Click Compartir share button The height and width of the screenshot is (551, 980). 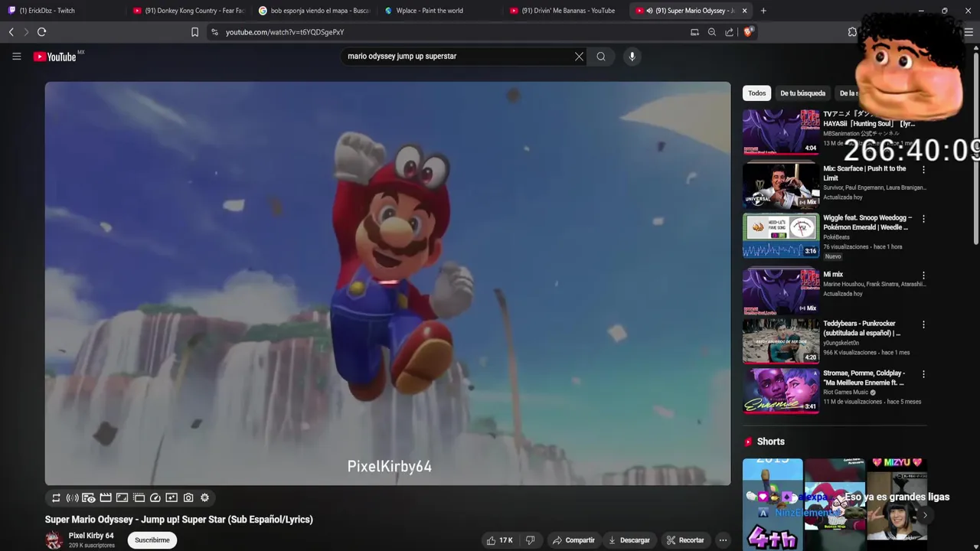coord(573,540)
